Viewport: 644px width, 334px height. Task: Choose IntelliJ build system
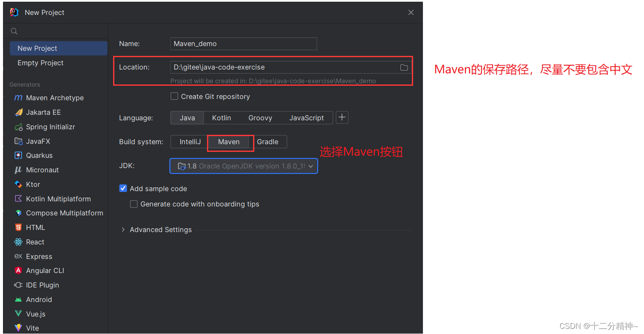(190, 142)
